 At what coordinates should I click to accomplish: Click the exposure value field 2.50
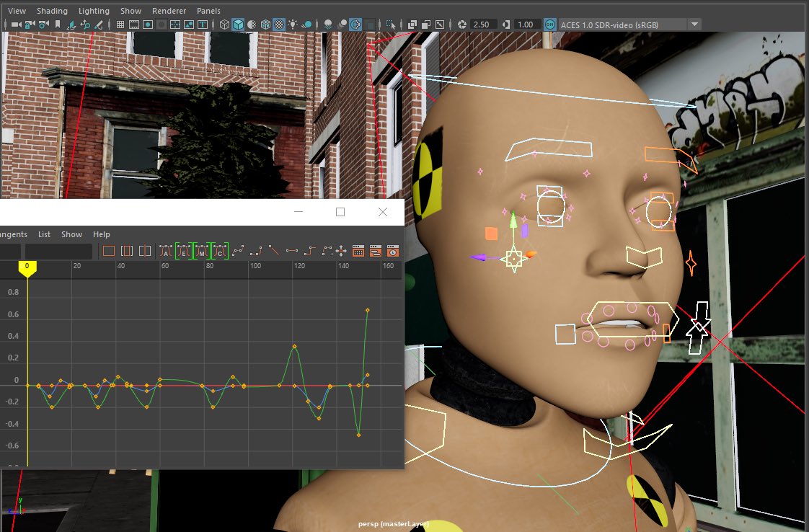click(483, 25)
